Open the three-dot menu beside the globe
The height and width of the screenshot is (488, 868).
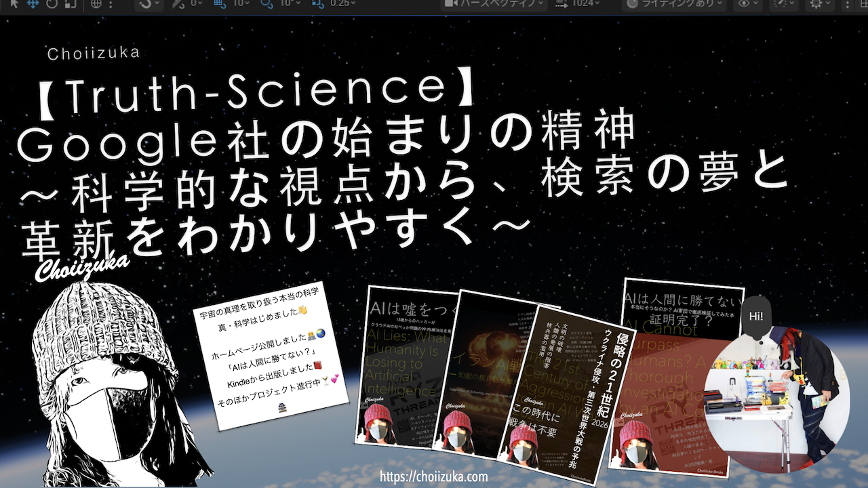click(x=112, y=3)
